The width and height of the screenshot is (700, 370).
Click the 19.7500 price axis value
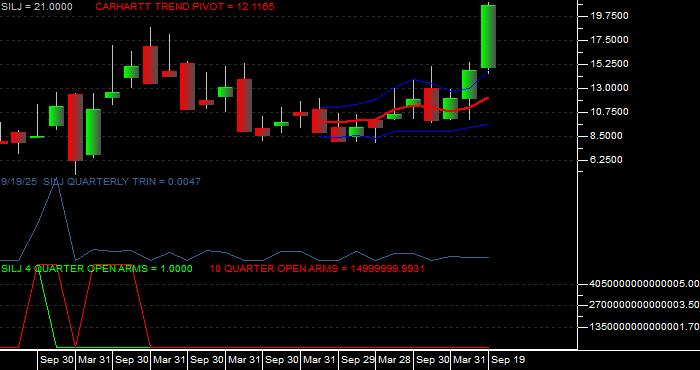click(609, 16)
